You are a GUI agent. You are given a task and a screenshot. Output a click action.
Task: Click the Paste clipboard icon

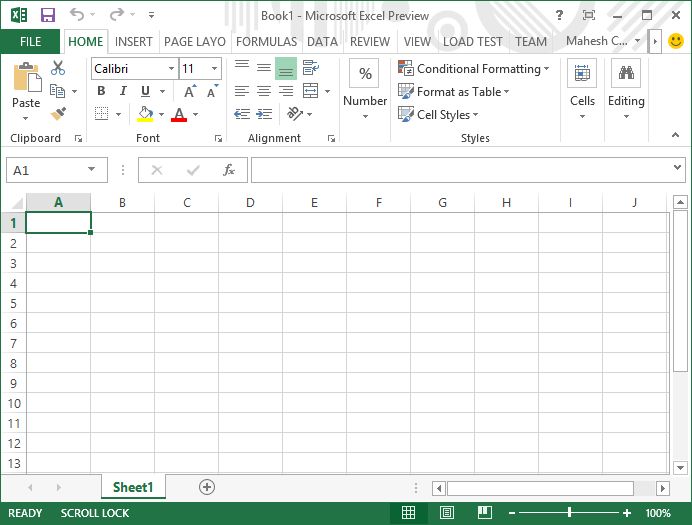27,77
